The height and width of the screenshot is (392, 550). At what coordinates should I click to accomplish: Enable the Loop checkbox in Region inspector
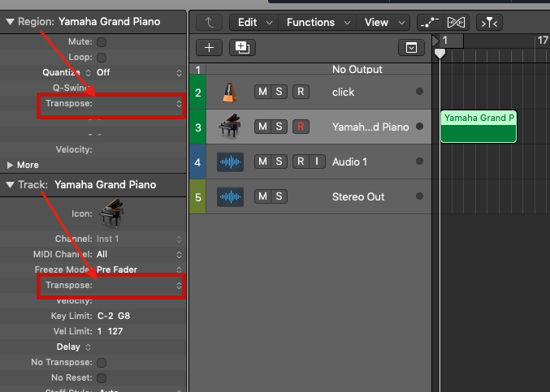coord(102,57)
